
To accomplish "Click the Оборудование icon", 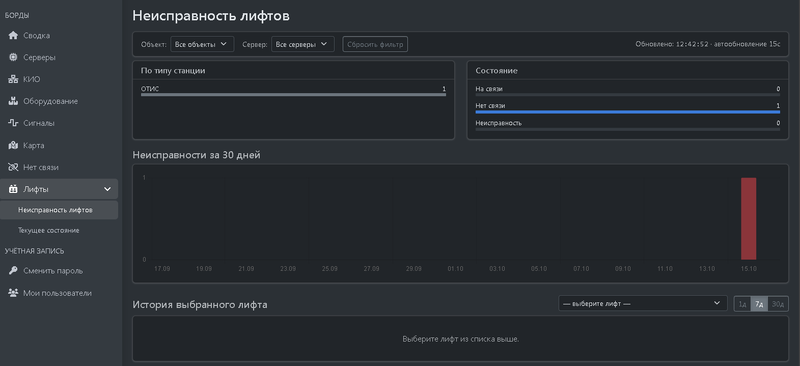I will pyautogui.click(x=13, y=101).
